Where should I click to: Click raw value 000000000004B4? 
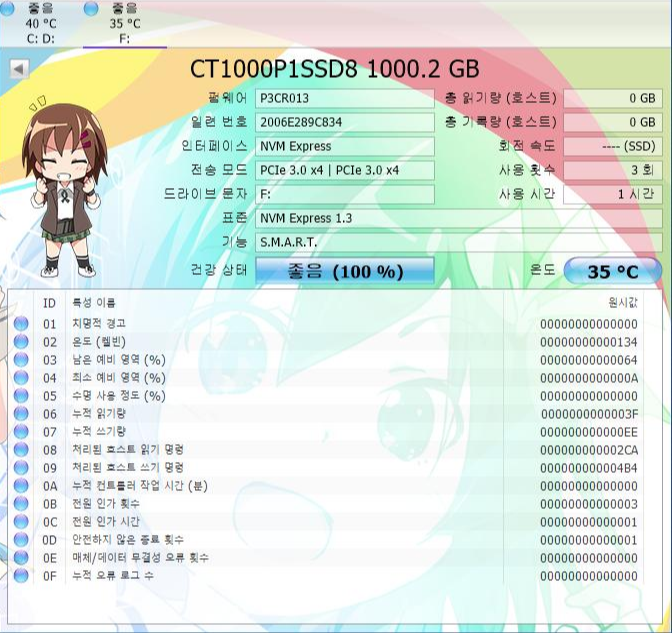[x=589, y=468]
